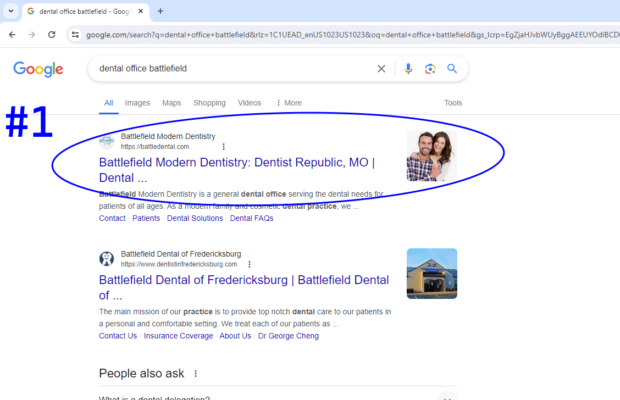Open search Tools

tap(453, 103)
